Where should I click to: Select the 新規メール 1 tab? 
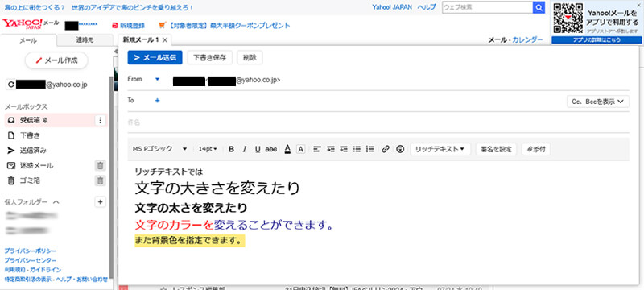(x=141, y=39)
